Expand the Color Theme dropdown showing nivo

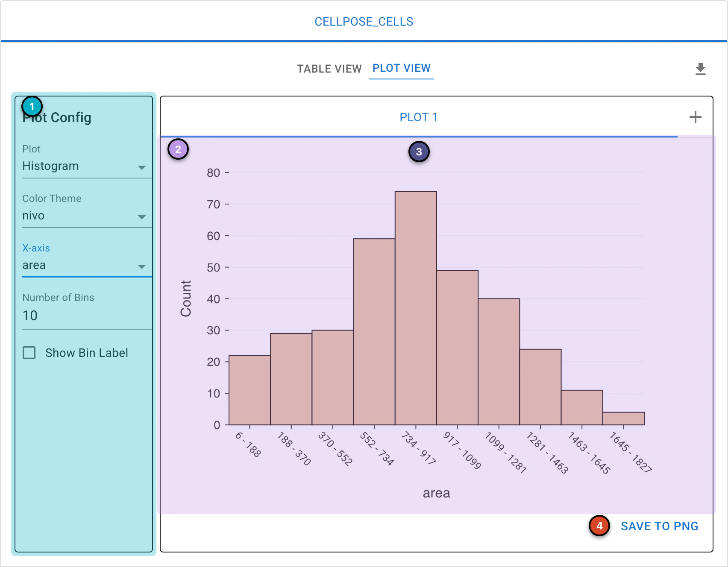87,216
